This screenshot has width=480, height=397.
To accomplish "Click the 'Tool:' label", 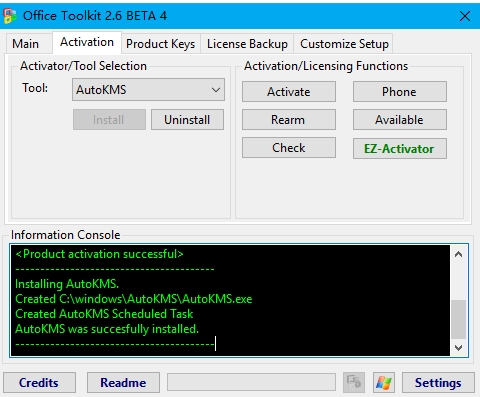I will tap(35, 88).
